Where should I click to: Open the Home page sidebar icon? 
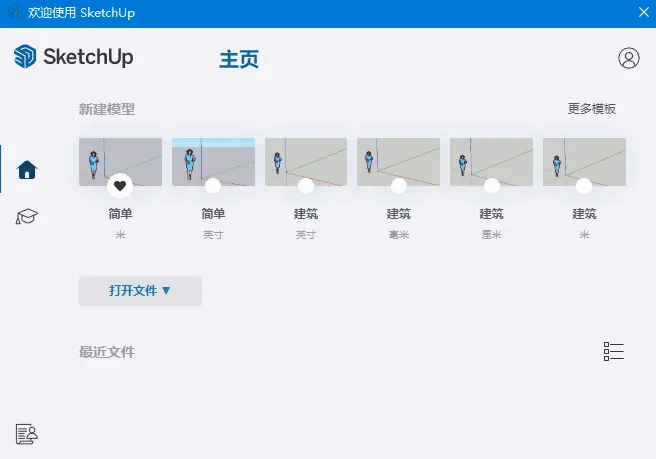pyautogui.click(x=27, y=169)
